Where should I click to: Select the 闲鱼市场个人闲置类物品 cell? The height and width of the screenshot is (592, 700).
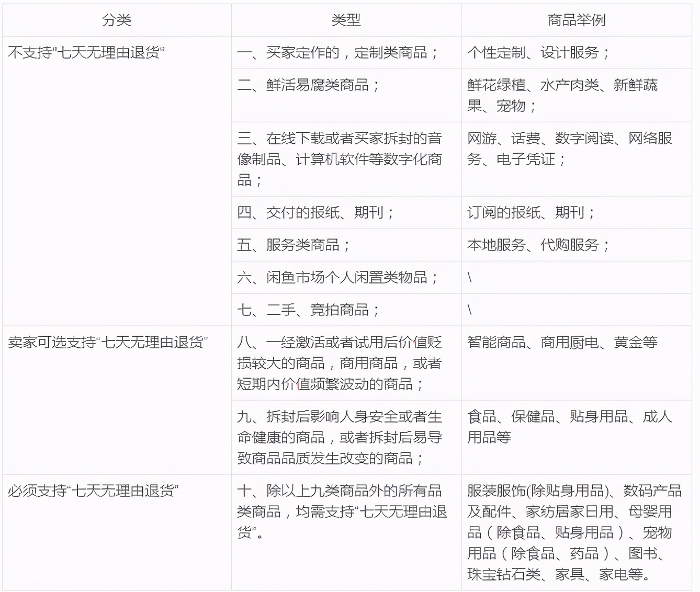[337, 277]
